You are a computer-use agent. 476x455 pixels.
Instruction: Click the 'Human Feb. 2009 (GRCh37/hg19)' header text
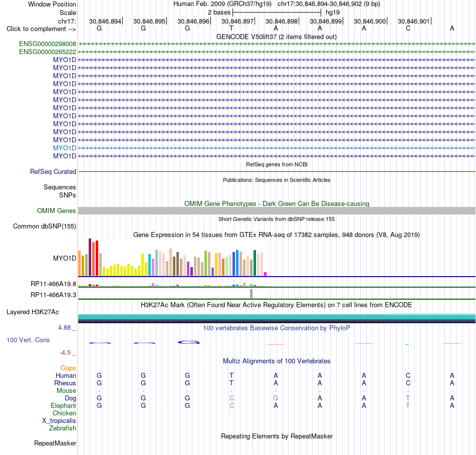[x=223, y=4]
